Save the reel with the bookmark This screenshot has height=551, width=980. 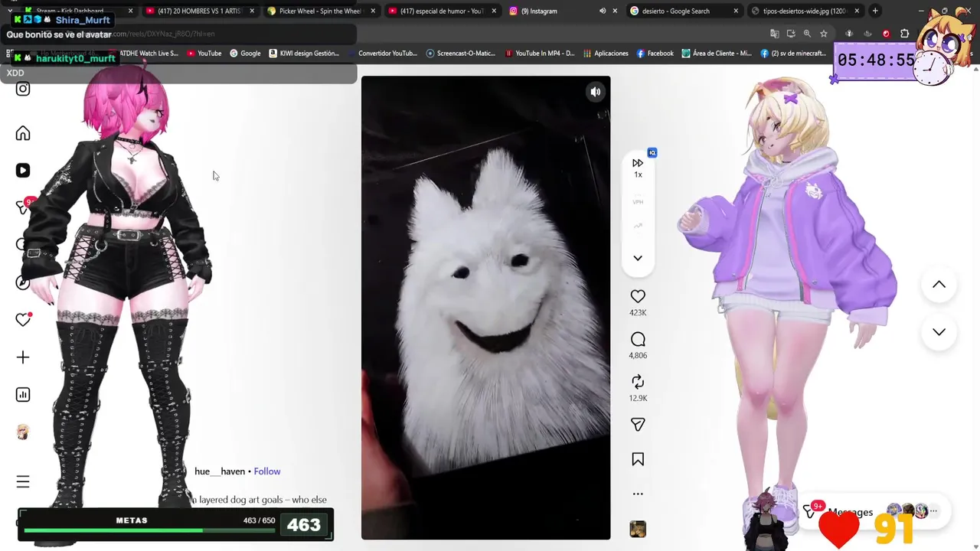(638, 459)
